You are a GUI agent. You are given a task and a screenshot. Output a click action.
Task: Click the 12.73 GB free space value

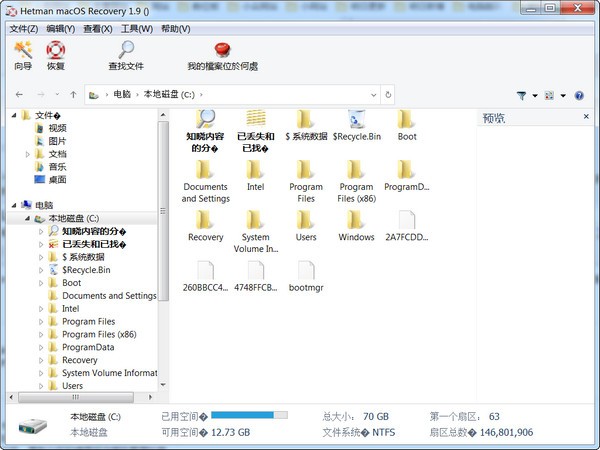coord(230,433)
